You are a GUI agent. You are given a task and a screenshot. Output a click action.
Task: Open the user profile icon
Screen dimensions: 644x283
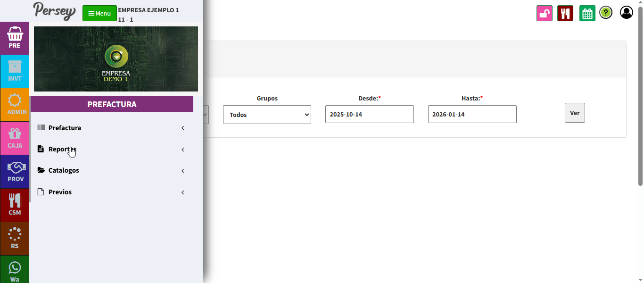pyautogui.click(x=627, y=13)
